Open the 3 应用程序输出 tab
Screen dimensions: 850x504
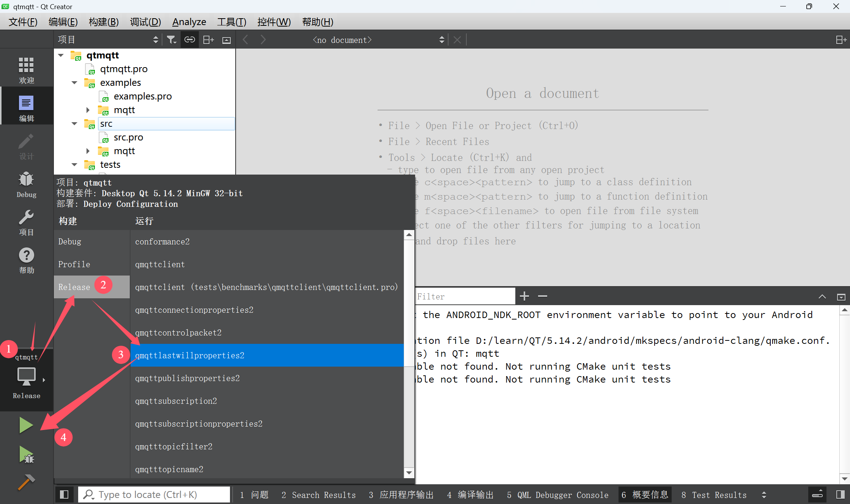point(401,495)
